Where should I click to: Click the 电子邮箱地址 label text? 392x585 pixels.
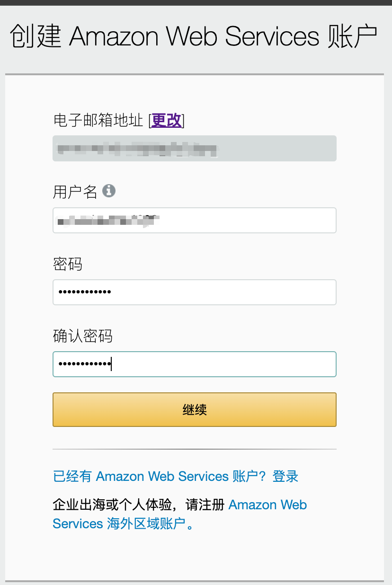tap(98, 120)
